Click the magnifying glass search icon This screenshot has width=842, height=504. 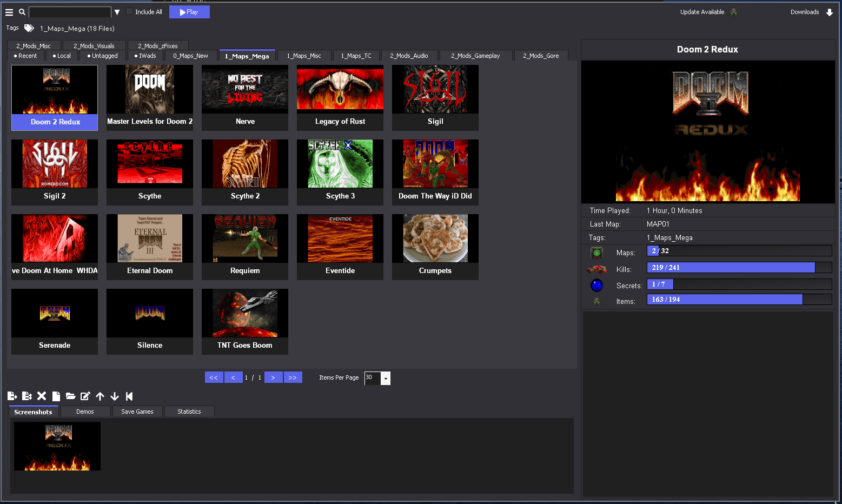click(22, 12)
